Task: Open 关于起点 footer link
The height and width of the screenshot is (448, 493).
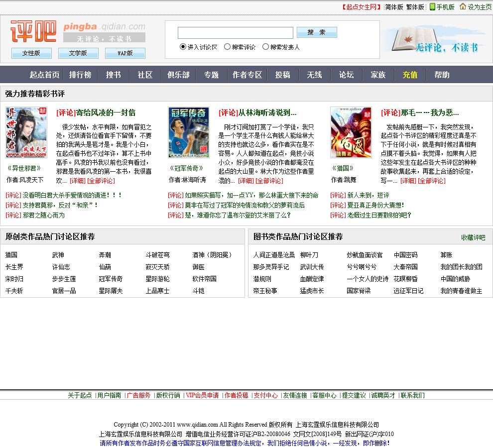Action: (80, 395)
